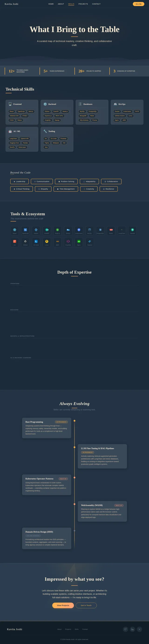The height and width of the screenshot is (644, 149).
Task: Open the VS Code tool icon
Action: coord(36,242)
